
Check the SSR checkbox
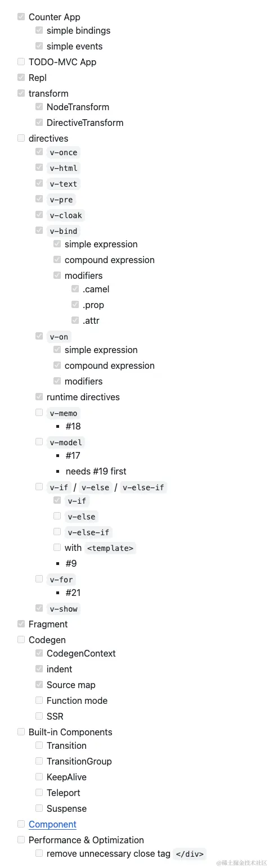[39, 716]
